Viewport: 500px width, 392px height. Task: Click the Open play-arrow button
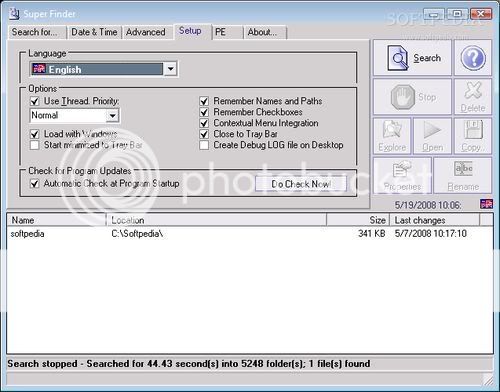[x=432, y=136]
